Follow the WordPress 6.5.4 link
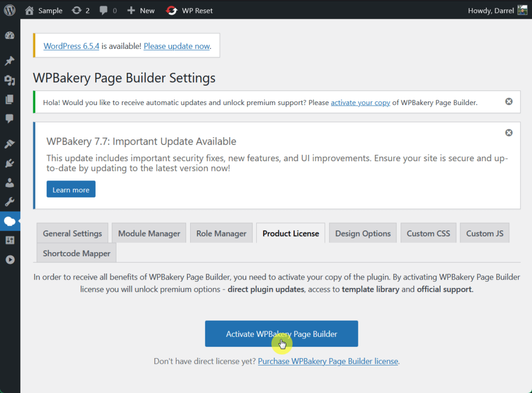The image size is (532, 393). 71,46
